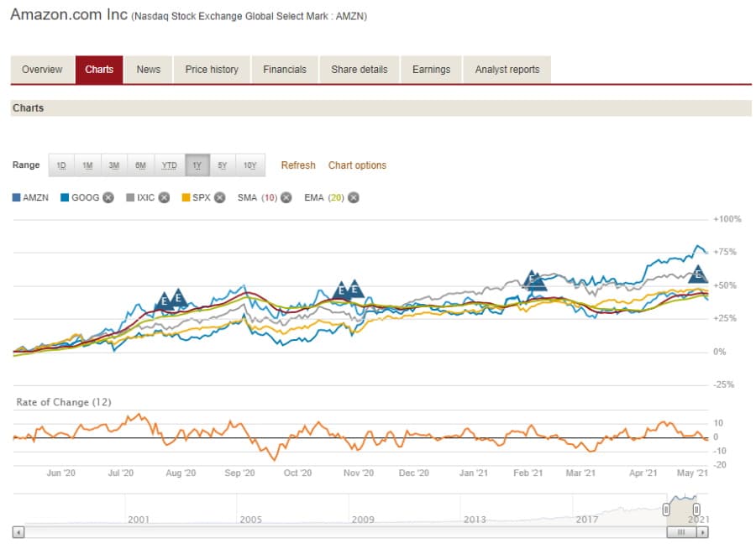The width and height of the screenshot is (756, 549).
Task: Remove the IXIC index overlay
Action: click(164, 197)
